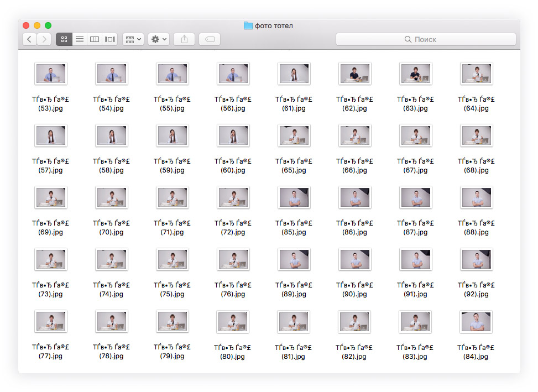This screenshot has height=392, width=538.
Task: Select the (92).jpg thumbnail
Action: pos(477,259)
